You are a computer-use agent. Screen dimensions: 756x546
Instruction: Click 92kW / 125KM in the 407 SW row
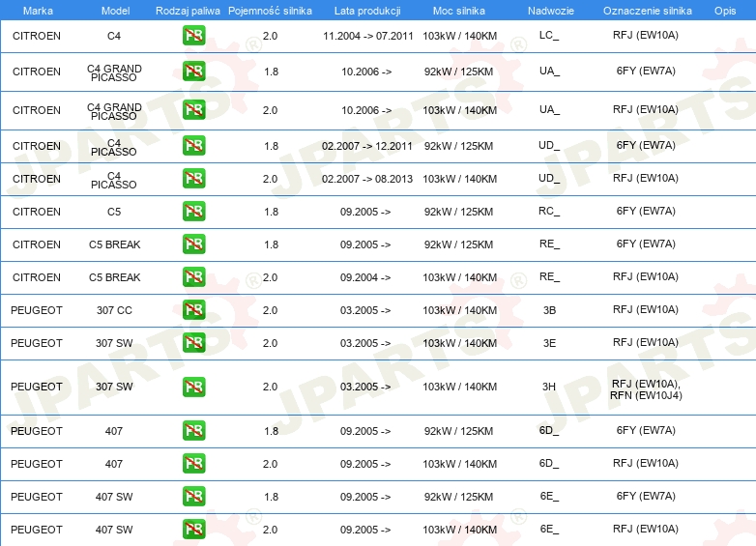(x=458, y=497)
